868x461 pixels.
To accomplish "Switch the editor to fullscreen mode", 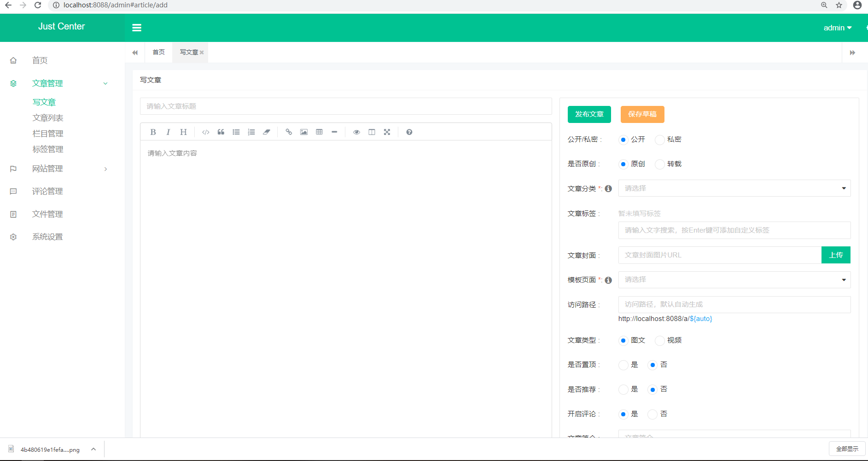I will (x=387, y=132).
